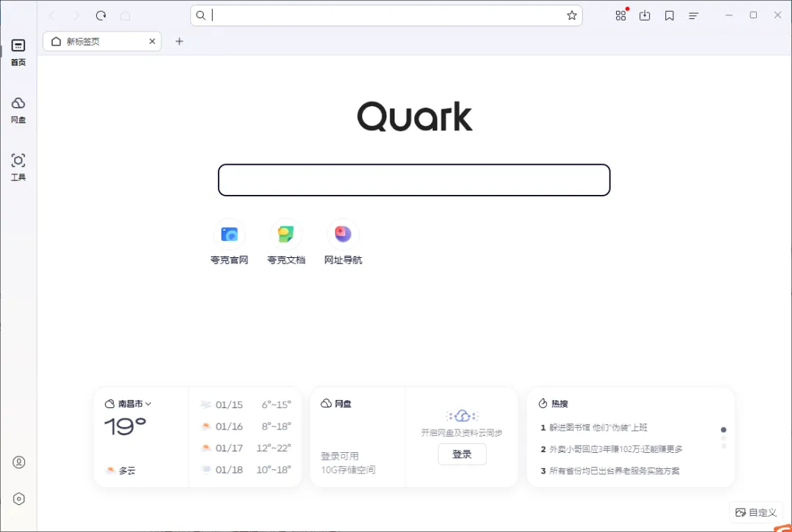Reload the page with the refresh icon
This screenshot has height=532, width=792.
tap(100, 15)
